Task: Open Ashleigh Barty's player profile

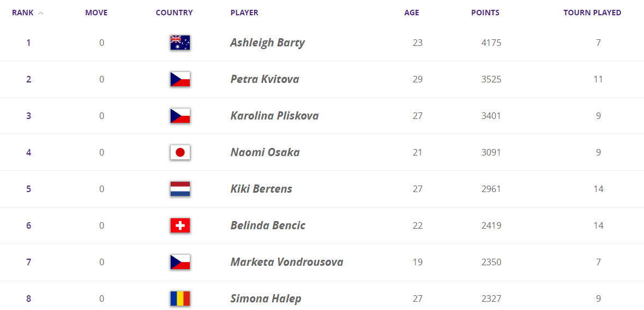Action: pyautogui.click(x=267, y=43)
